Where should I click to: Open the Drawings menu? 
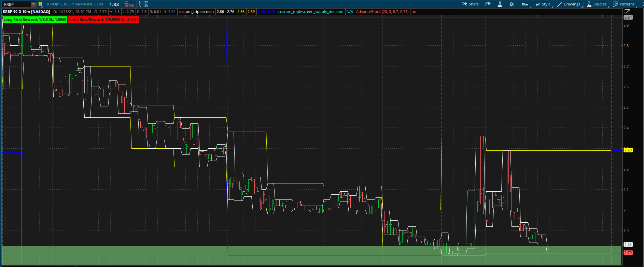(569, 4)
